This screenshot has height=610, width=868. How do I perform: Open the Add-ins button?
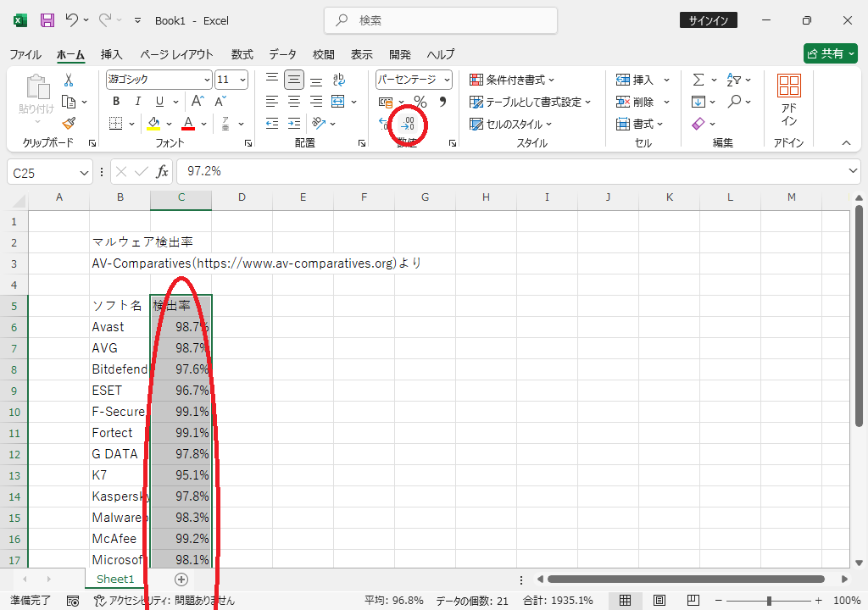pos(789,101)
